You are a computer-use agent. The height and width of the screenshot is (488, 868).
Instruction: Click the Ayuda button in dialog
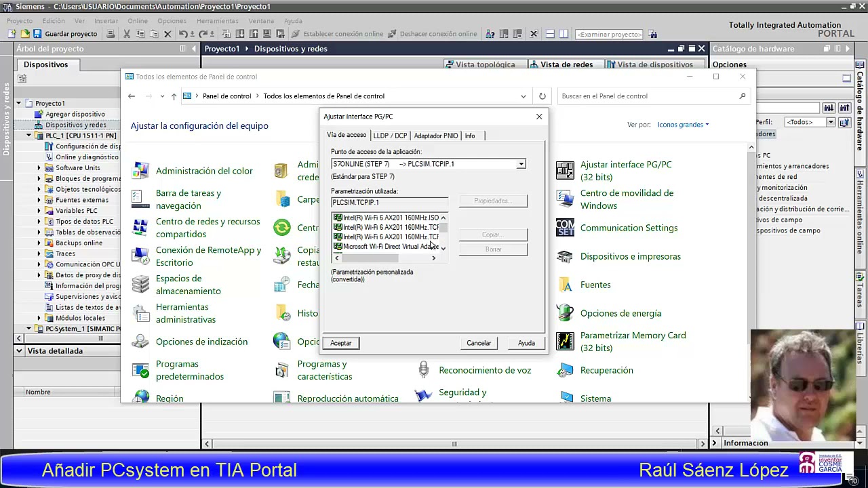[526, 343]
